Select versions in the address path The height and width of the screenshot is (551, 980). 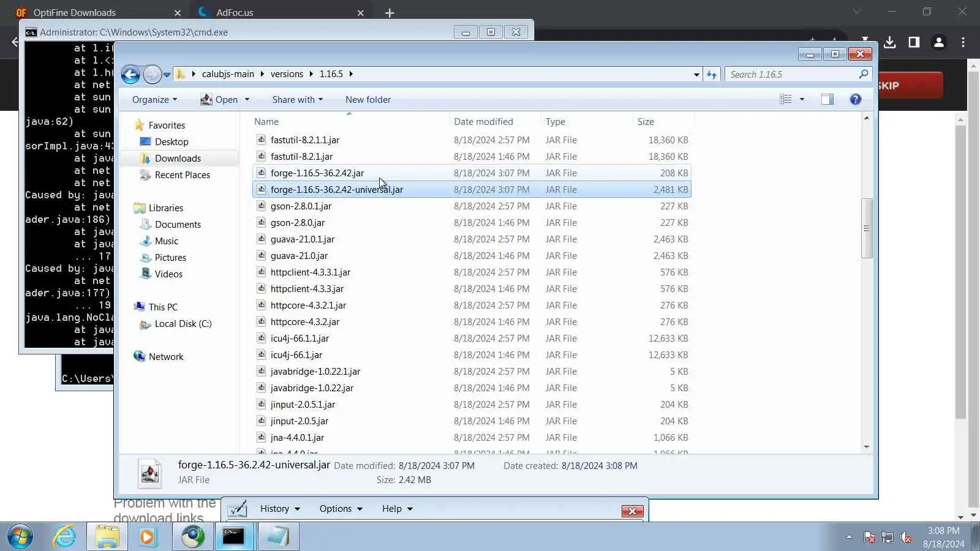(x=287, y=74)
